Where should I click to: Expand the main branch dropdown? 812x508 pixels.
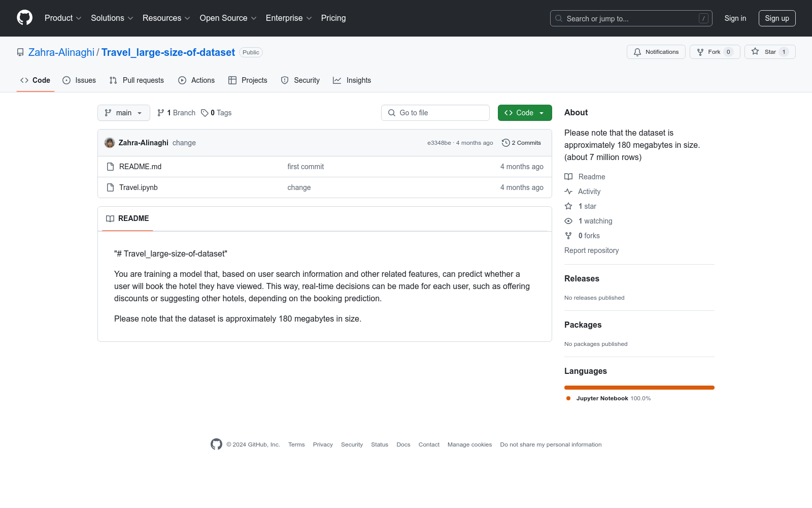tap(124, 113)
